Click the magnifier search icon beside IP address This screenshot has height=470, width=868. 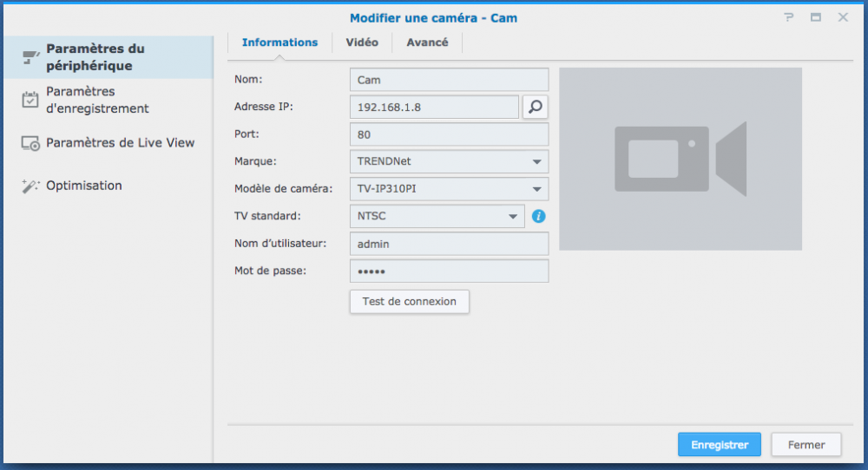pos(536,107)
